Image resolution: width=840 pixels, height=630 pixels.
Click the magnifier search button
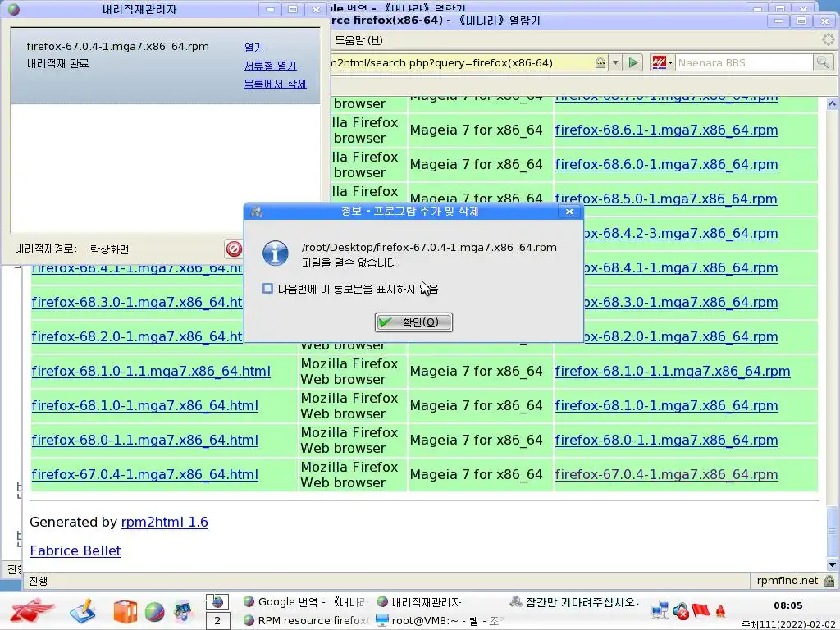[x=823, y=62]
